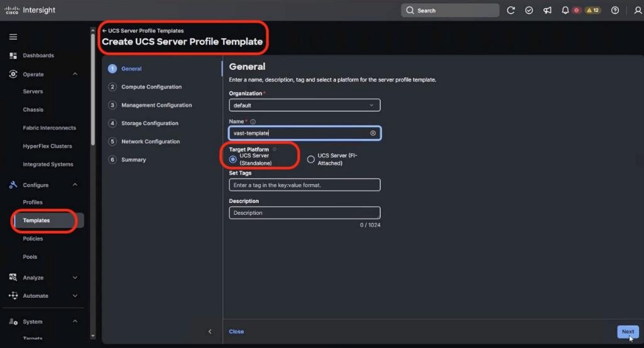
Task: Open Templates under Configure
Action: pyautogui.click(x=48, y=220)
